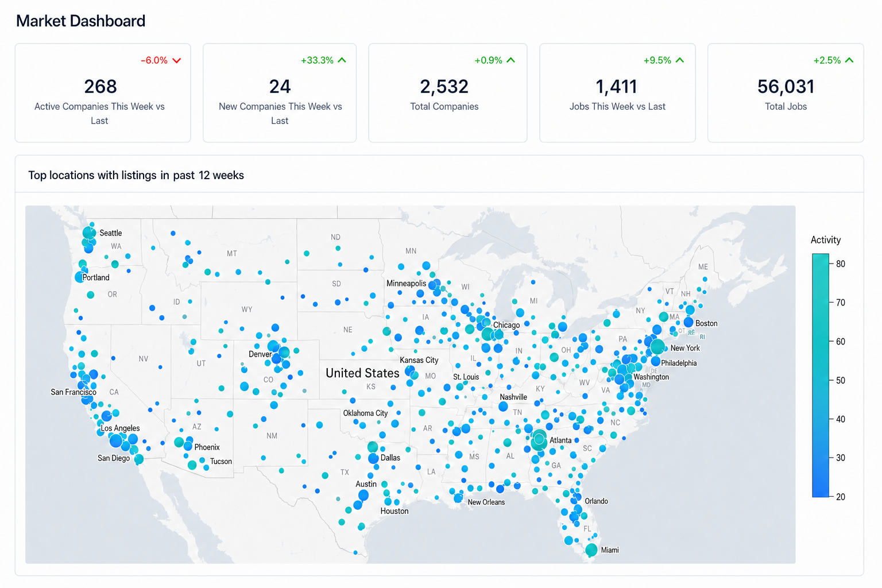This screenshot has height=588, width=882.
Task: Click the St. Louis map label
Action: point(466,377)
